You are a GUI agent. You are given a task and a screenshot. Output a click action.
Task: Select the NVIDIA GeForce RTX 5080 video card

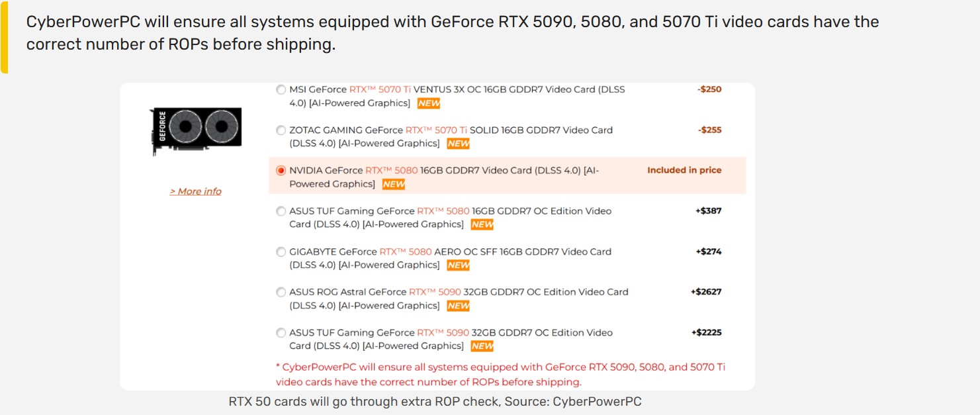281,170
